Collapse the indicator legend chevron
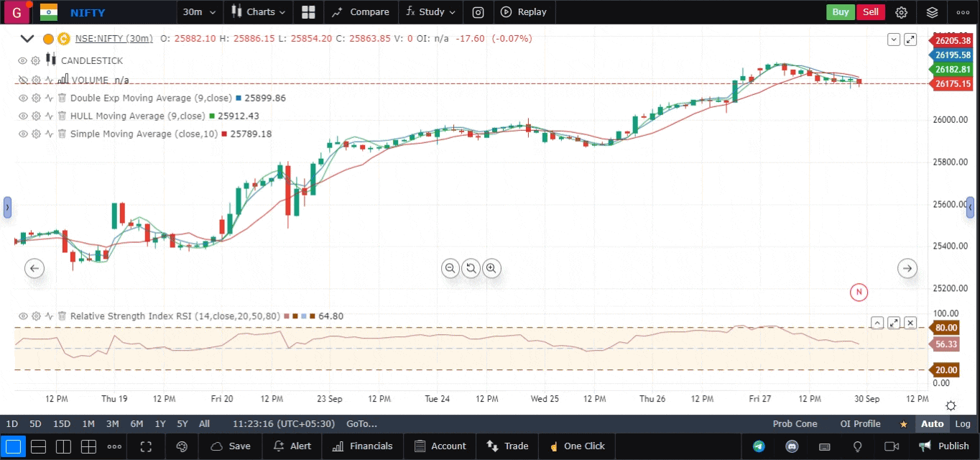Image resolution: width=980 pixels, height=460 pixels. [27, 39]
